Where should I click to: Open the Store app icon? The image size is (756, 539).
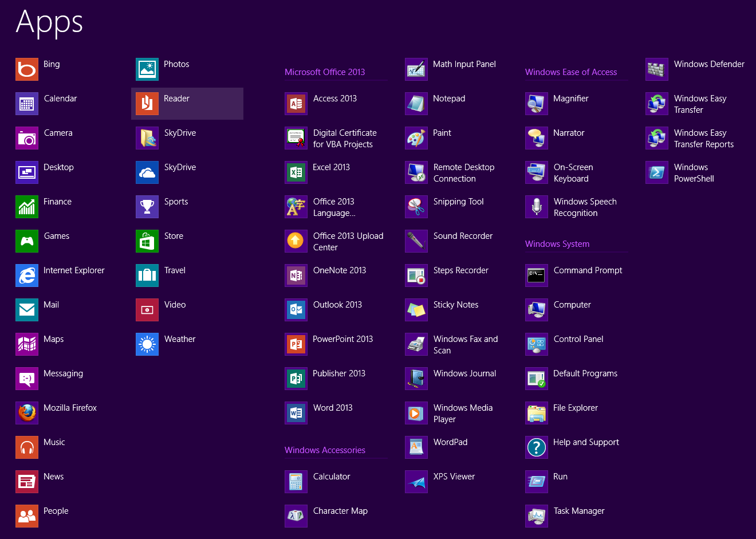point(147,241)
